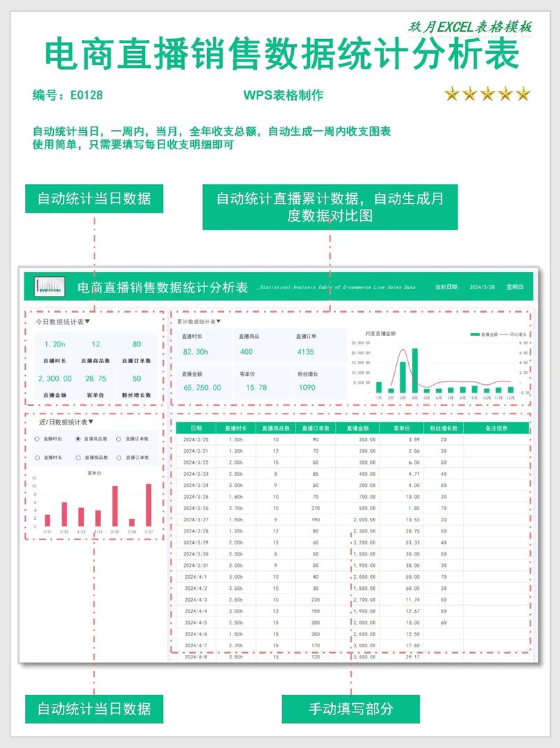Click the bar-chart logo icon beside the dashboard title

(x=49, y=285)
